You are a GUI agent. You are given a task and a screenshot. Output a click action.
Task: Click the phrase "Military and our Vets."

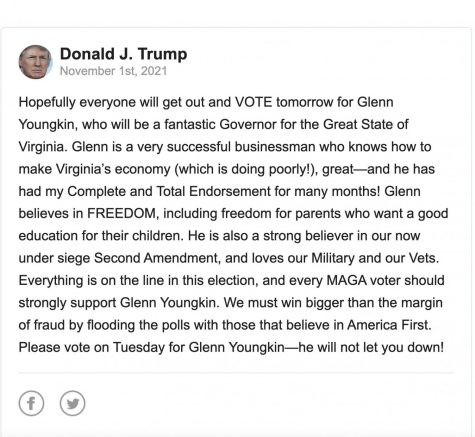(375, 258)
